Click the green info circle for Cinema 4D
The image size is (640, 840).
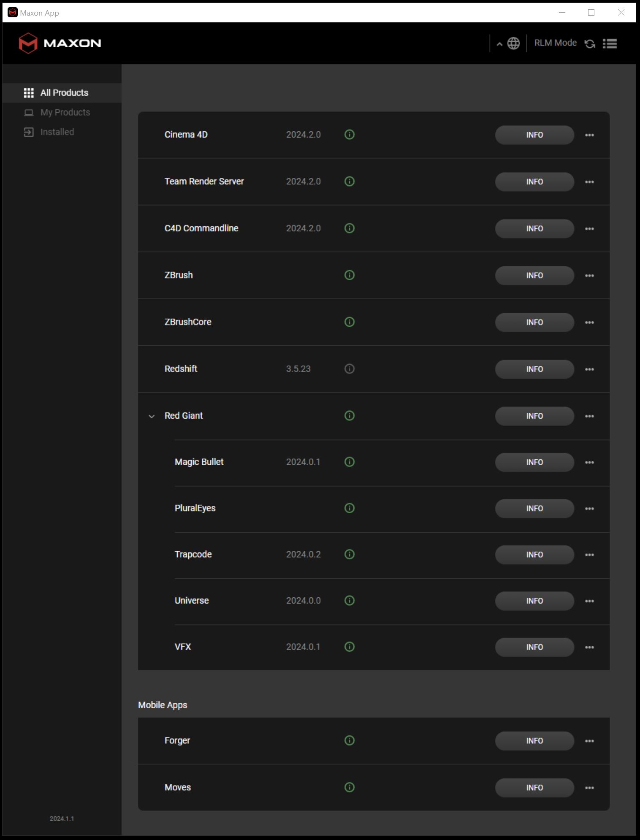point(350,135)
